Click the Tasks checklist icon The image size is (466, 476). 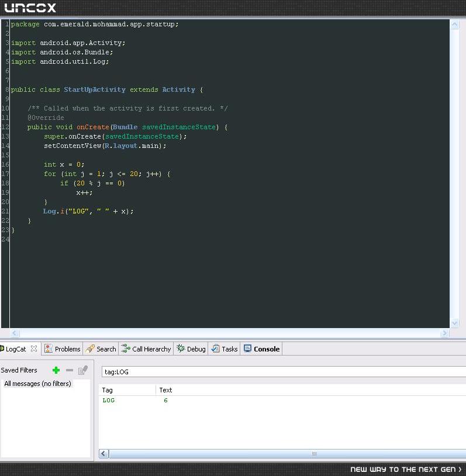pos(215,349)
